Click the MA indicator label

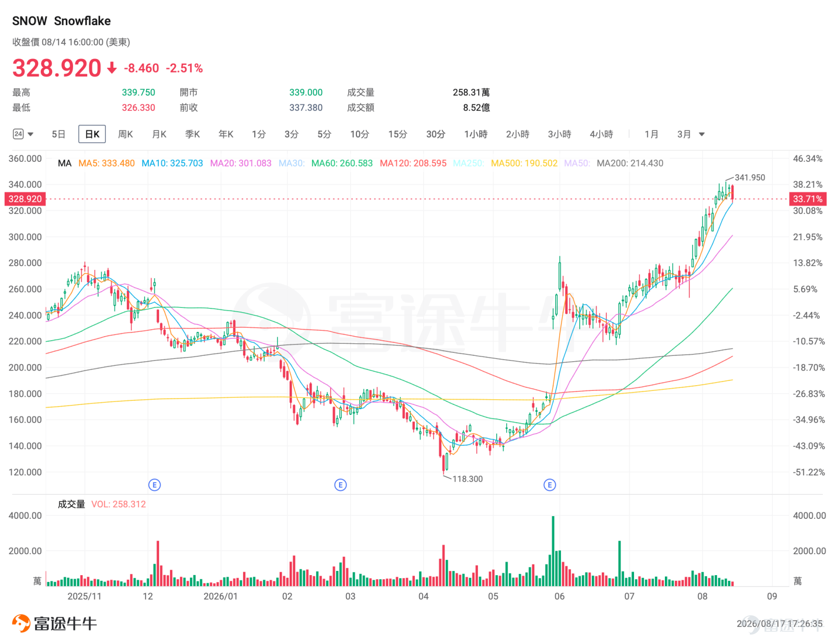(65, 163)
